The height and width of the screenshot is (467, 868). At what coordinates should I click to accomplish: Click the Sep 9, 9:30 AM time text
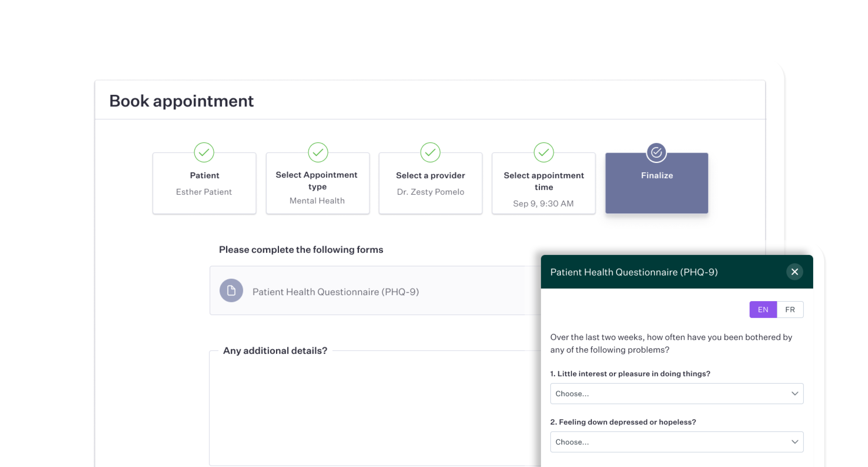[543, 203]
